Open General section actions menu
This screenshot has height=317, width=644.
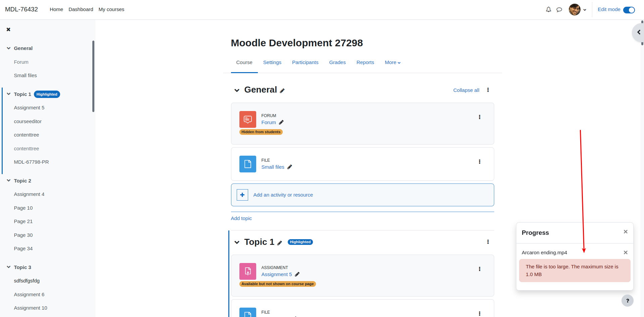click(x=488, y=90)
